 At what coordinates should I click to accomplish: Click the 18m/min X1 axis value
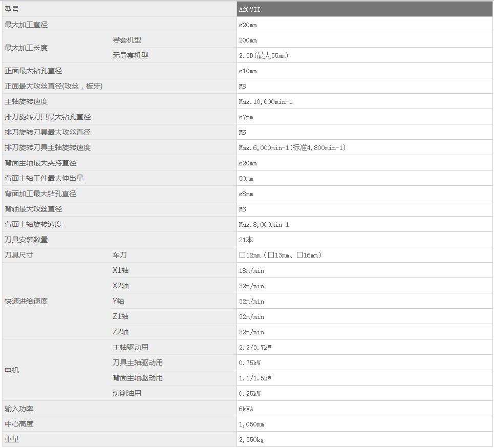(251, 270)
